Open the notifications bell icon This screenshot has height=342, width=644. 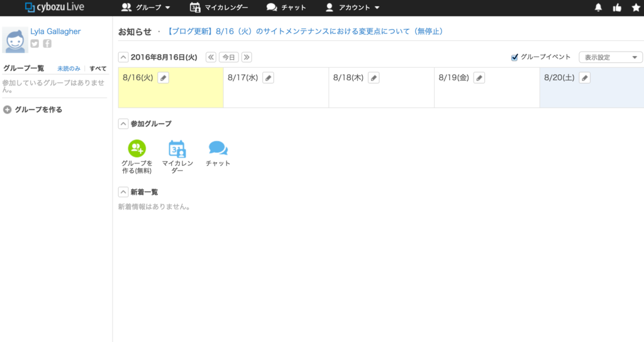pyautogui.click(x=599, y=8)
